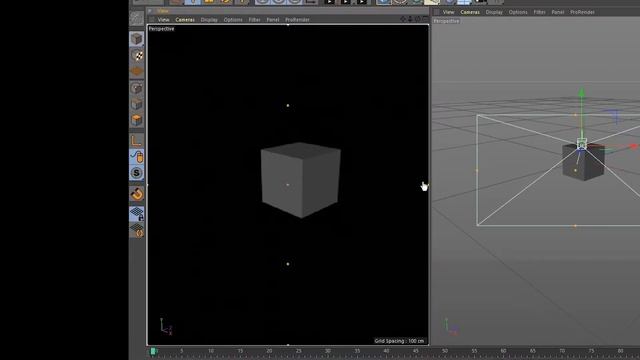Click green Y-axis arrow in right viewport

click(x=582, y=93)
